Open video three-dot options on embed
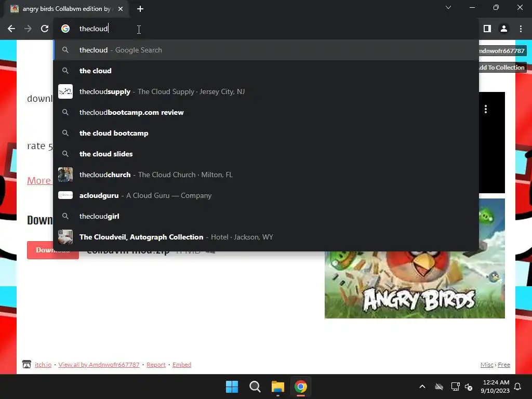The image size is (532, 399). (486, 109)
